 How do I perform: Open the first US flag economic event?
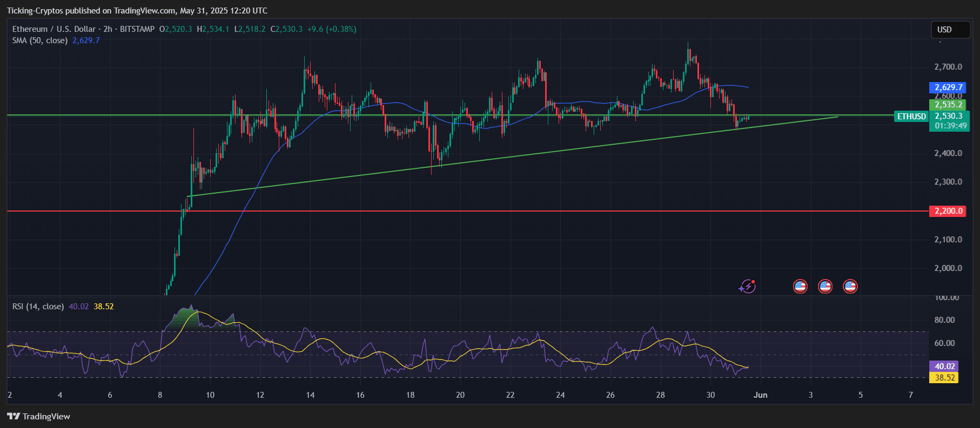pyautogui.click(x=800, y=286)
